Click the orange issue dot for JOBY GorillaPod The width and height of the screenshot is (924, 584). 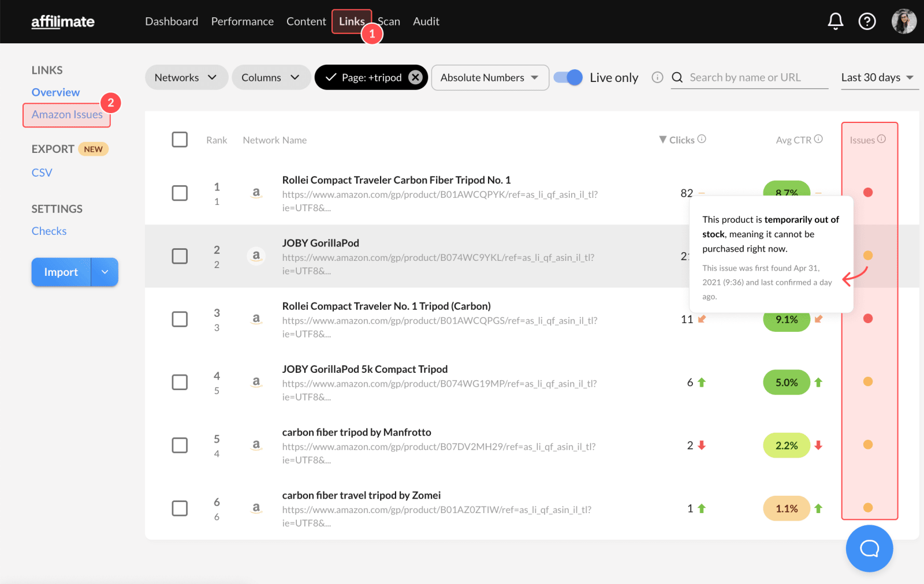(868, 256)
